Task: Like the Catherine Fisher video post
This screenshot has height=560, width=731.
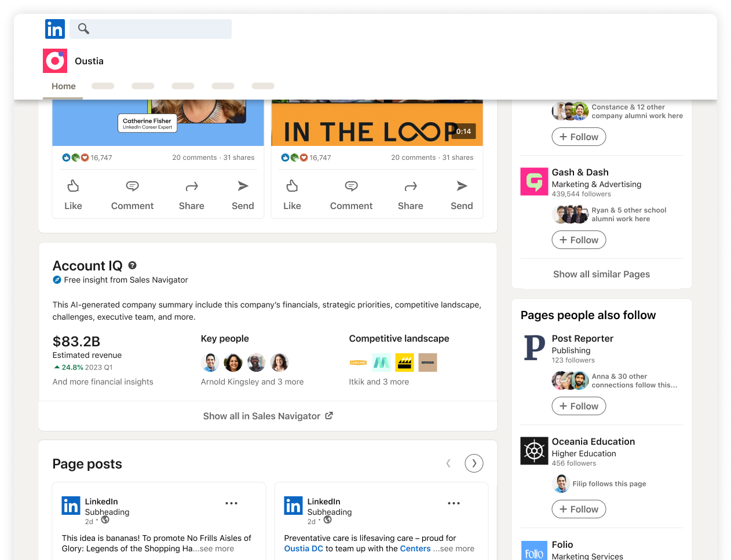Action: [73, 195]
